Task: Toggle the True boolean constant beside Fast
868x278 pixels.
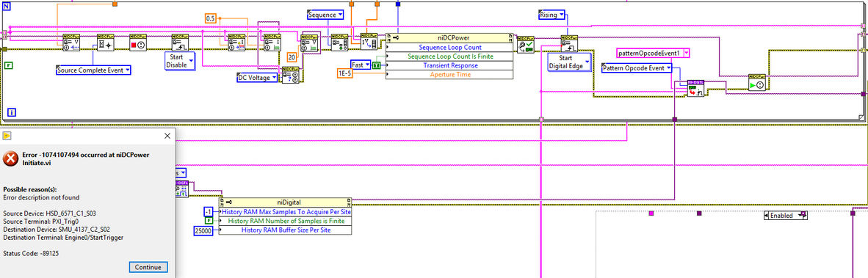Action: click(x=377, y=65)
